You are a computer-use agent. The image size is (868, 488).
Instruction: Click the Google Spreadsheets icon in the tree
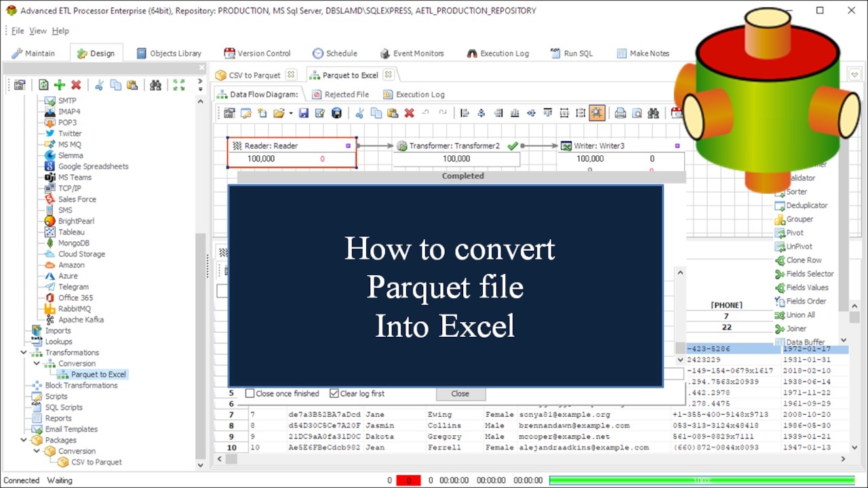50,166
